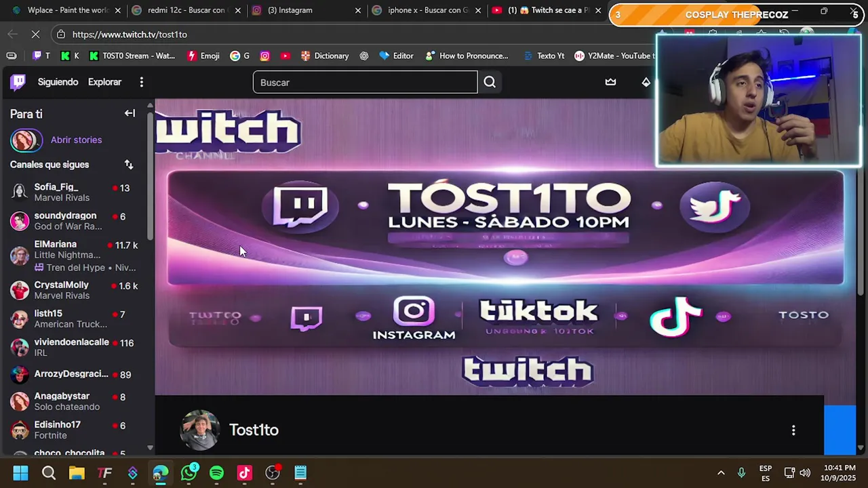Open the Siguiendo page

[x=58, y=82]
